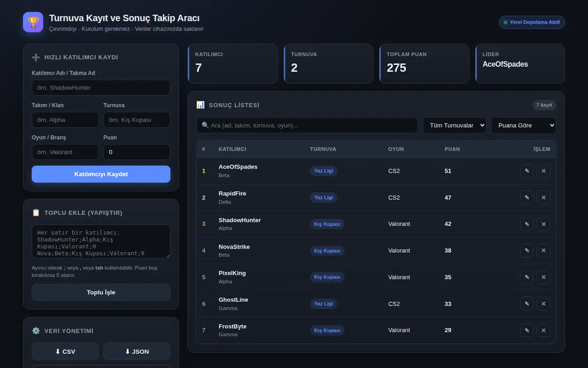
Task: Click the Toplu İşle button
Action: click(101, 292)
